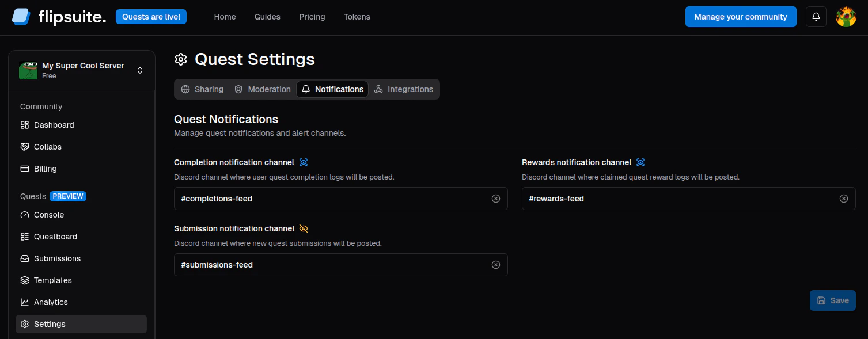Viewport: 868px width, 339px height.
Task: Open the #completions-feed channel dropdown
Action: tap(341, 199)
